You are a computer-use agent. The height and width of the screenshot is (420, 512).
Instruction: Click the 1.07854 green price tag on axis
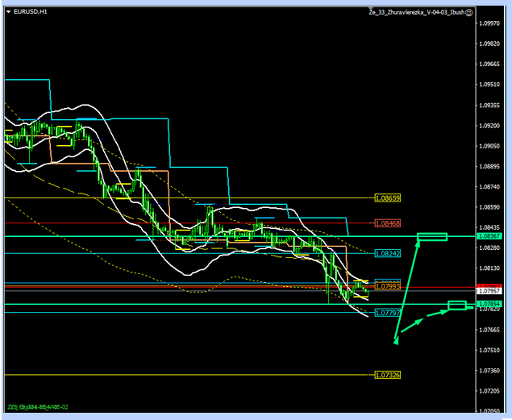[489, 304]
